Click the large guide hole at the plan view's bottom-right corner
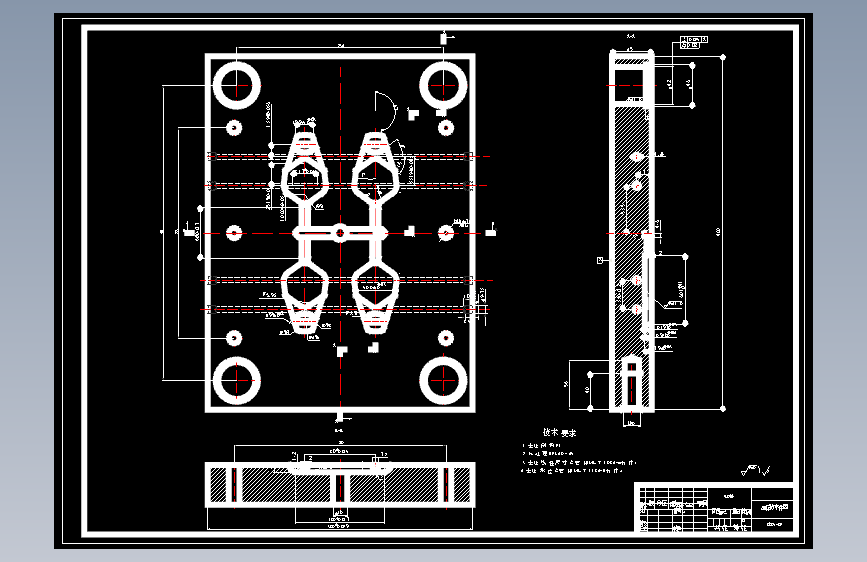The height and width of the screenshot is (562, 867). 443,381
